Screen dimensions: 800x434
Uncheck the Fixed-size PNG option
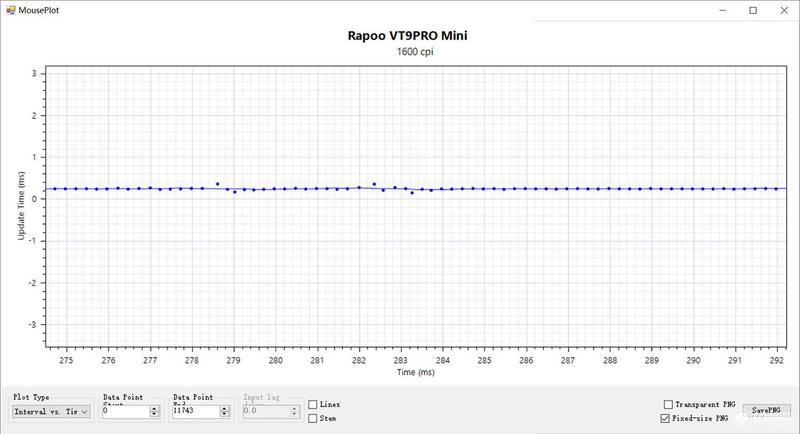click(665, 418)
